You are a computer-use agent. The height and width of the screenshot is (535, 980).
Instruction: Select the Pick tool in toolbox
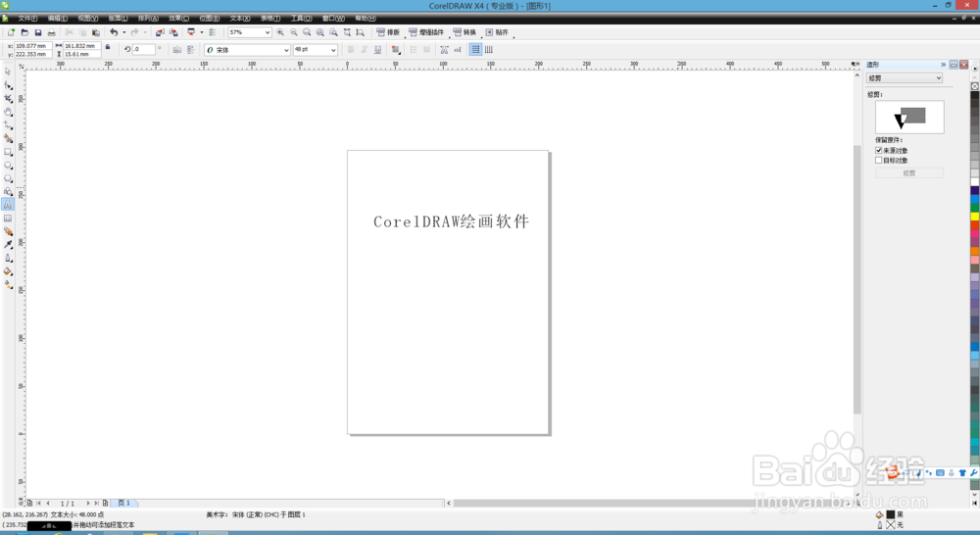(8, 72)
